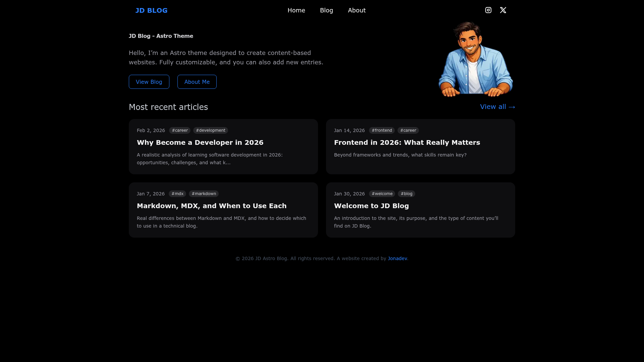Image resolution: width=644 pixels, height=362 pixels.
Task: Visit the Jonadev footer link
Action: (x=397, y=258)
